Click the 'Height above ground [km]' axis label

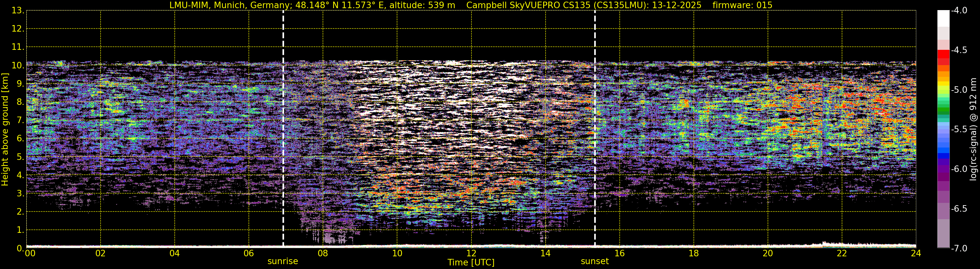pos(5,130)
